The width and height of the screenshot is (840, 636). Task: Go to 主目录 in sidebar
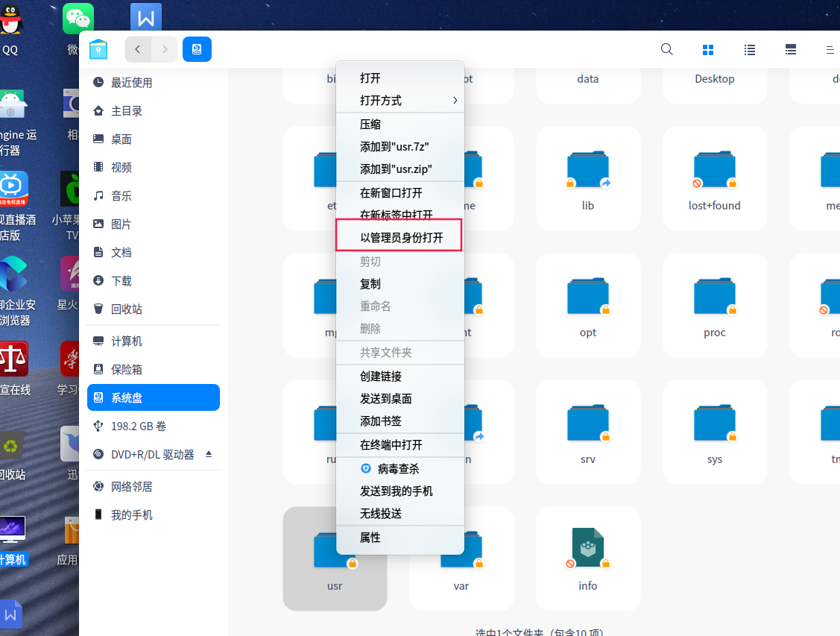pos(154,111)
